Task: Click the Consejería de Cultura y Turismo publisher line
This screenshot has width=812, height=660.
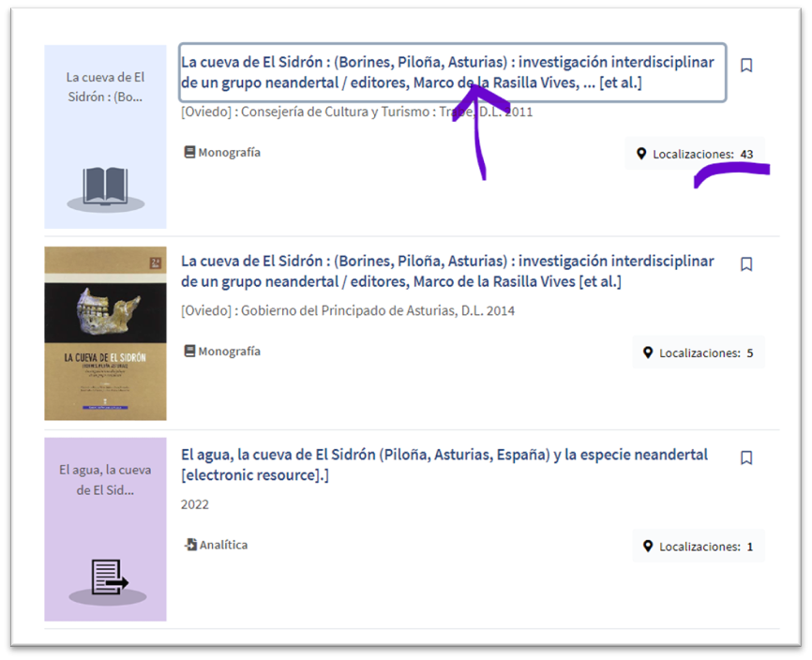Action: [x=356, y=112]
